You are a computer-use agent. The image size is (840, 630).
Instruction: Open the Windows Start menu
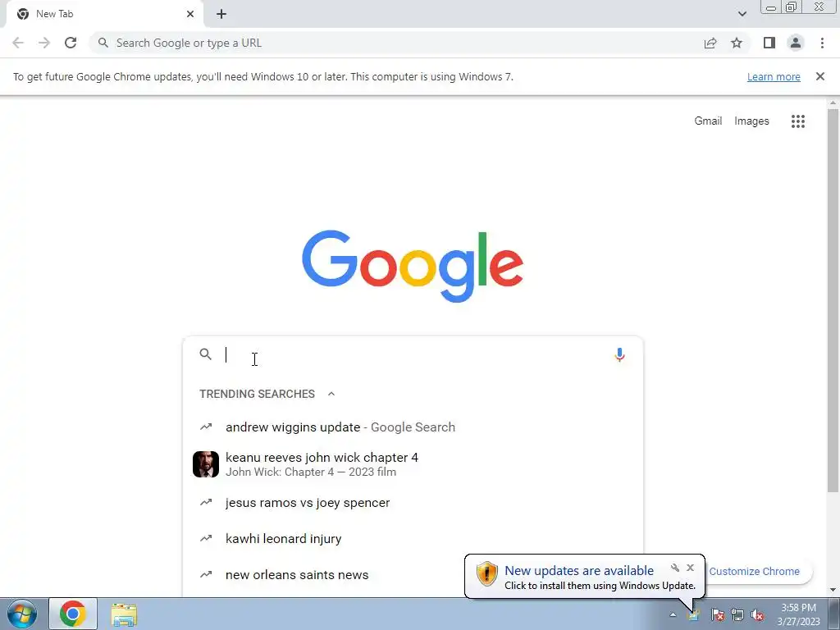tap(22, 614)
